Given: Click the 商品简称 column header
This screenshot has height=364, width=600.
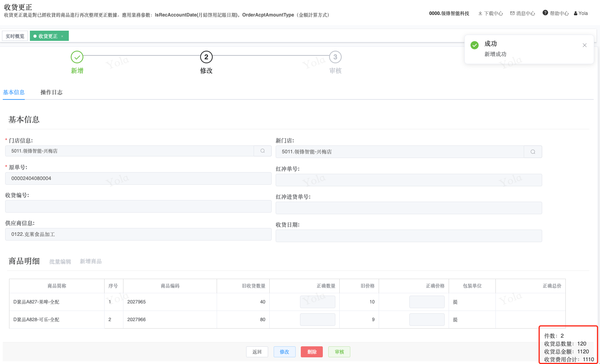Looking at the screenshot, I should click(x=57, y=286).
